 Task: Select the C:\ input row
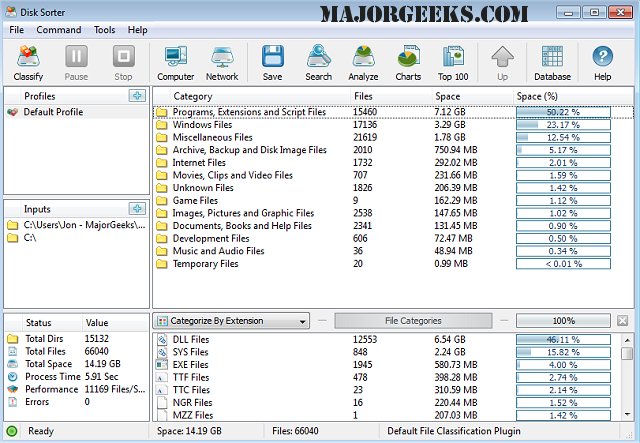tap(77, 238)
